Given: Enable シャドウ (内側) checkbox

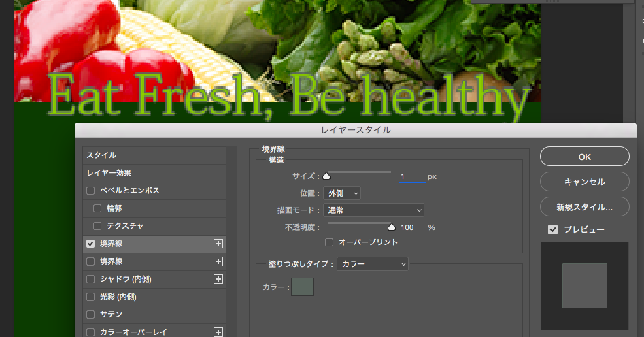Looking at the screenshot, I should tap(90, 279).
